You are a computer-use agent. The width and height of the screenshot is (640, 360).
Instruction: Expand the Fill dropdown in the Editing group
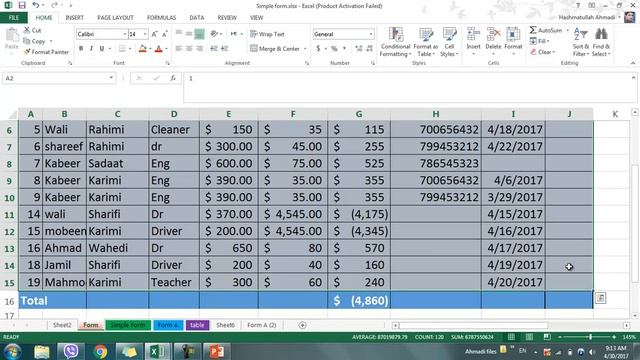[548, 41]
